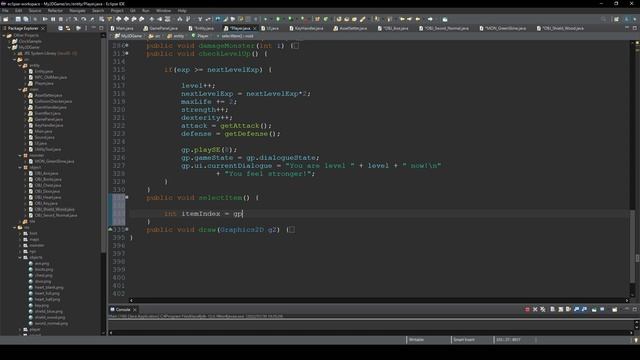Screen dimensions: 640x360
Task: Click at end of line 'int itemIndex = gp'
Action: pyautogui.click(x=243, y=213)
